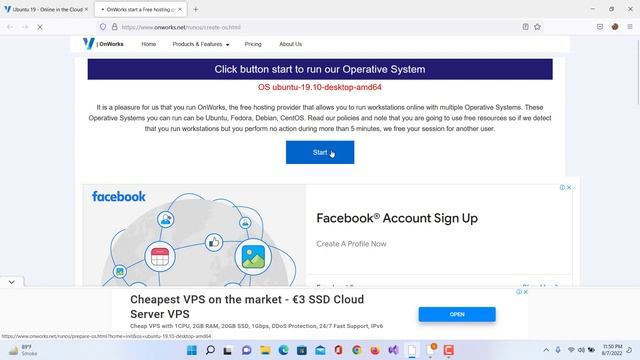Open tracking protection shield in address bar
Viewport: 640px width, 360px height.
click(103, 27)
